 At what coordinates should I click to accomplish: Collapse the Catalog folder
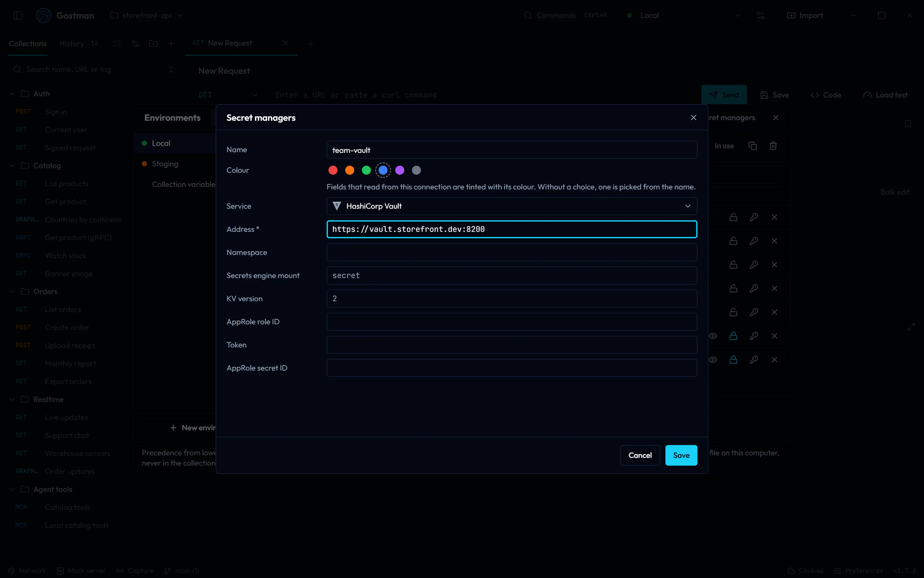[x=12, y=165]
